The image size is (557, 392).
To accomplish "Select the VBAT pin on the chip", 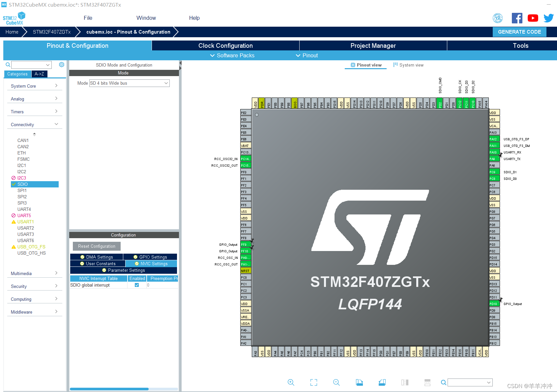I will 246,146.
